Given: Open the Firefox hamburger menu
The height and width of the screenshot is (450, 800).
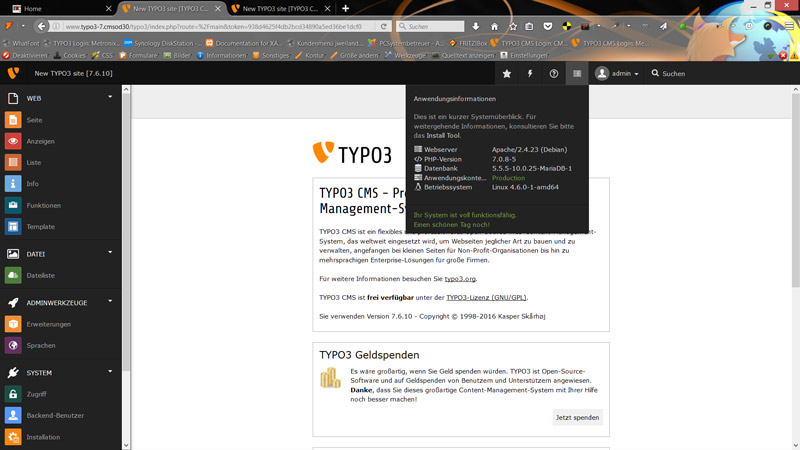Looking at the screenshot, I should (x=789, y=26).
